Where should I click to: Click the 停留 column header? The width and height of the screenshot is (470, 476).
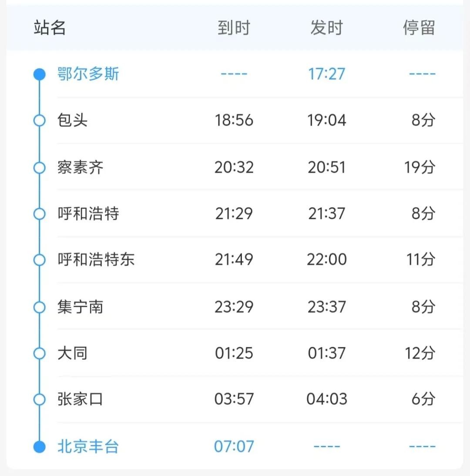pos(419,28)
